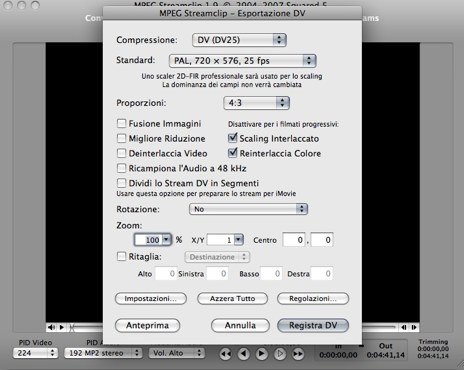Click the Alto crop value field
Image resolution: width=464 pixels, height=370 pixels.
coord(166,274)
